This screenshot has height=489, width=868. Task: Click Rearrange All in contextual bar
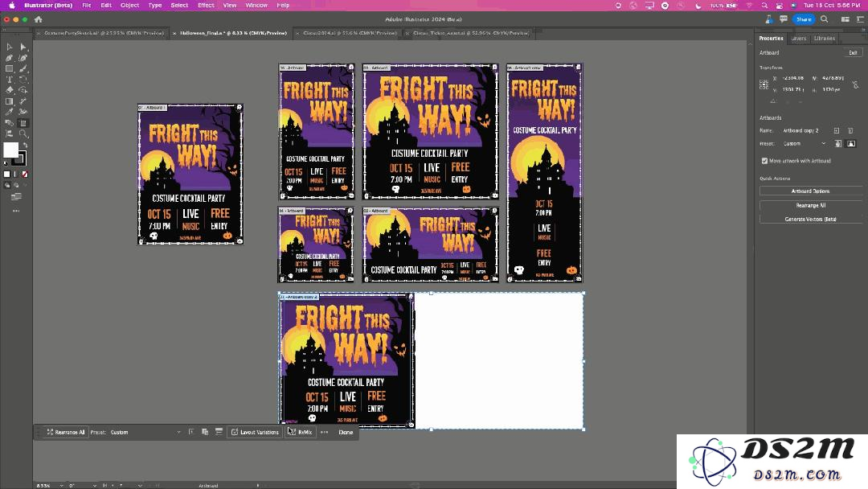65,433
